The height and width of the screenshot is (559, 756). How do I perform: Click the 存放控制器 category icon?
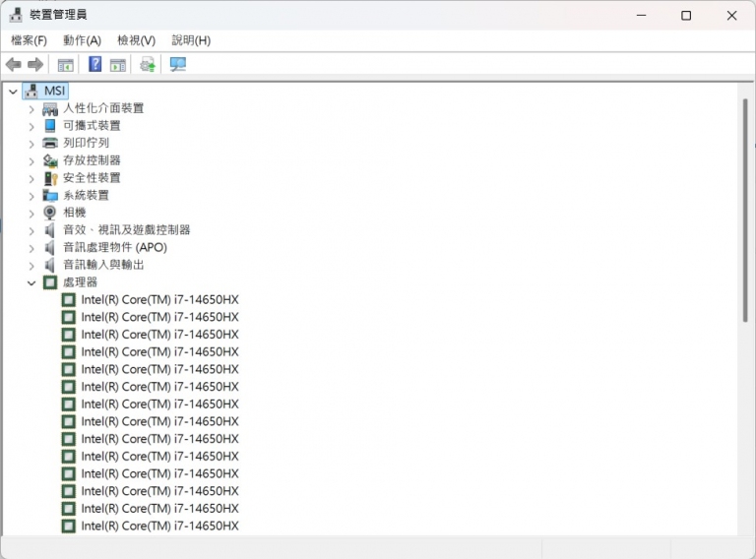[50, 160]
